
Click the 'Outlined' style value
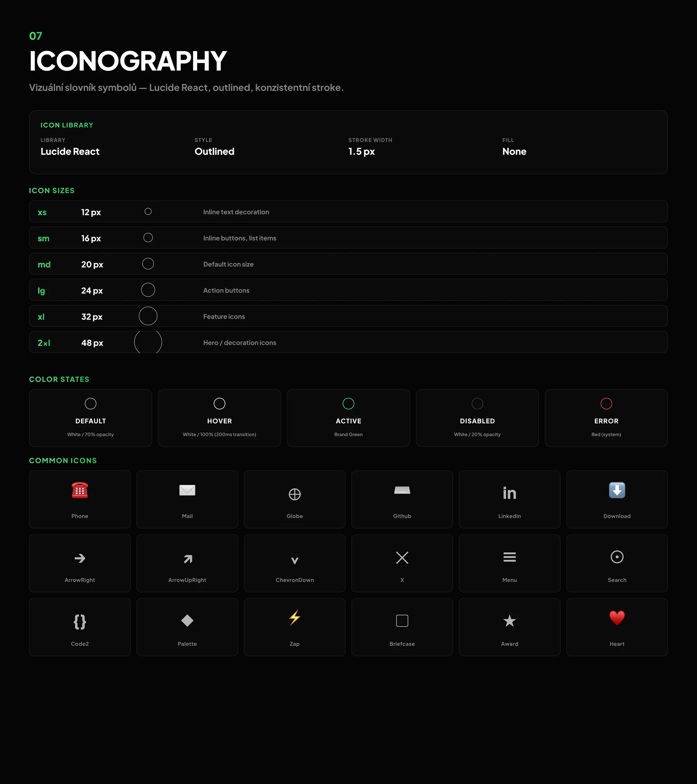click(x=215, y=151)
